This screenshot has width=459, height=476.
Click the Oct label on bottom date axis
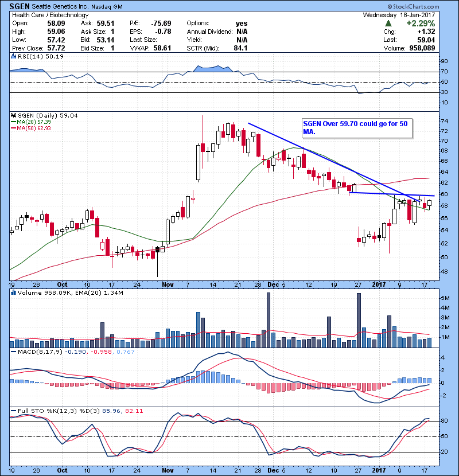62,470
